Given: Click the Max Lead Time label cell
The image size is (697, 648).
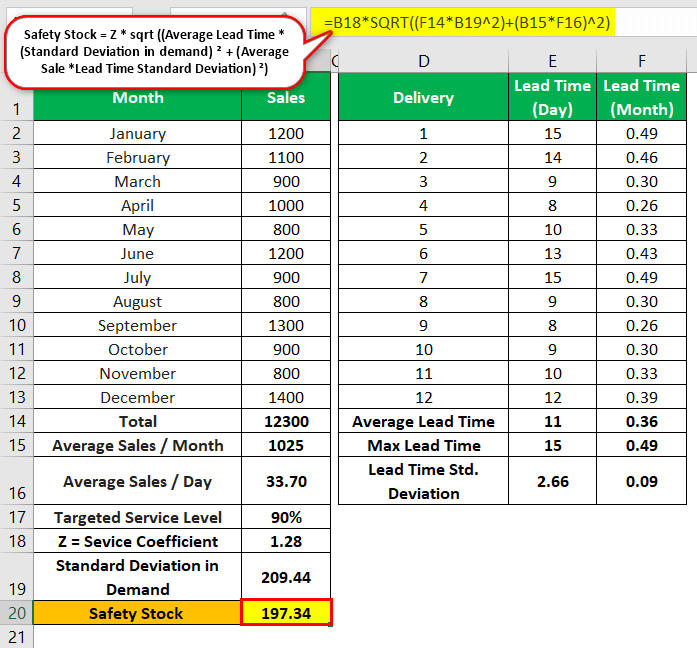Looking at the screenshot, I should [x=423, y=445].
